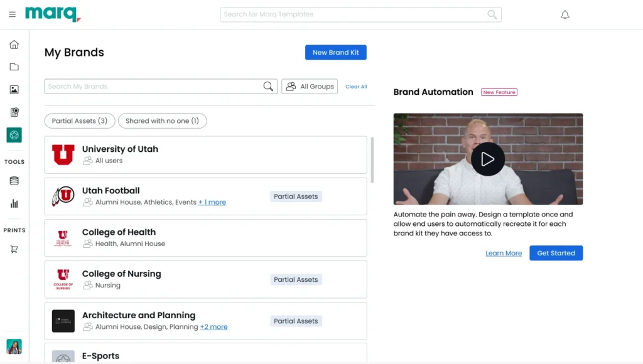Click the brand list vertical scrollbar
The width and height of the screenshot is (643, 364).
(x=372, y=160)
